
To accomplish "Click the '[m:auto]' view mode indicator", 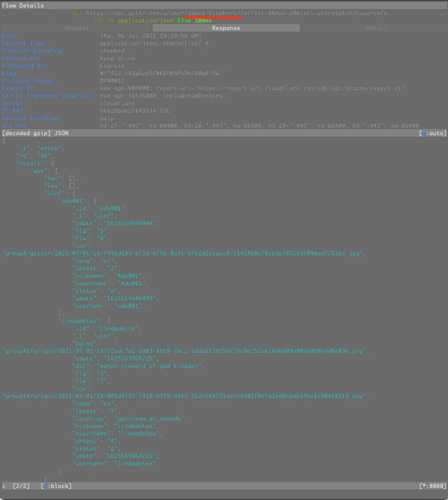I will pyautogui.click(x=432, y=133).
